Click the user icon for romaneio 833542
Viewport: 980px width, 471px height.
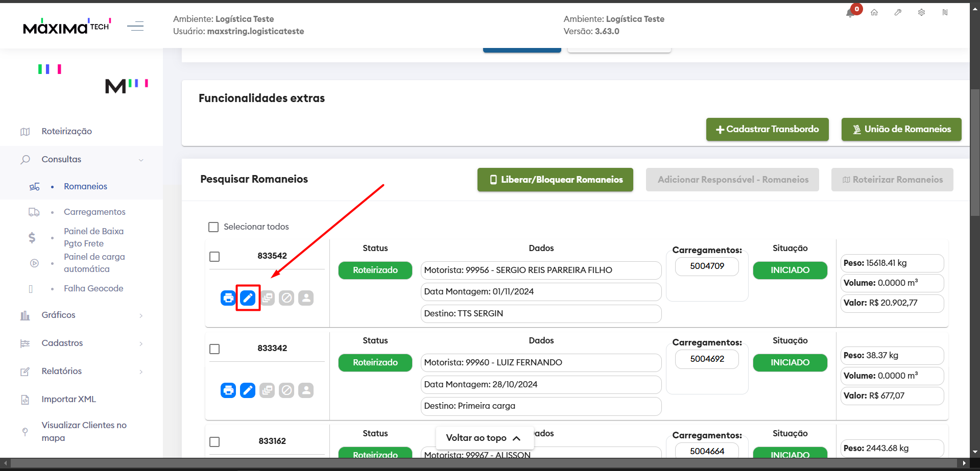click(x=306, y=298)
